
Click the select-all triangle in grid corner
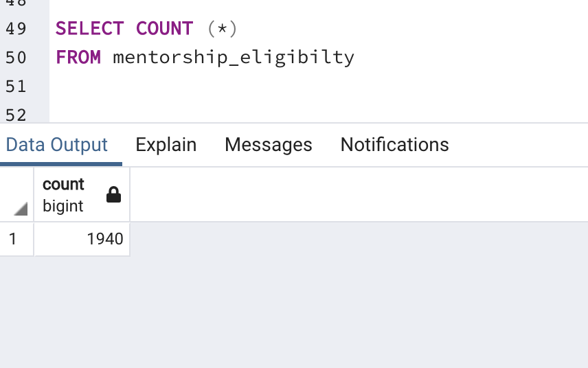tap(21, 209)
